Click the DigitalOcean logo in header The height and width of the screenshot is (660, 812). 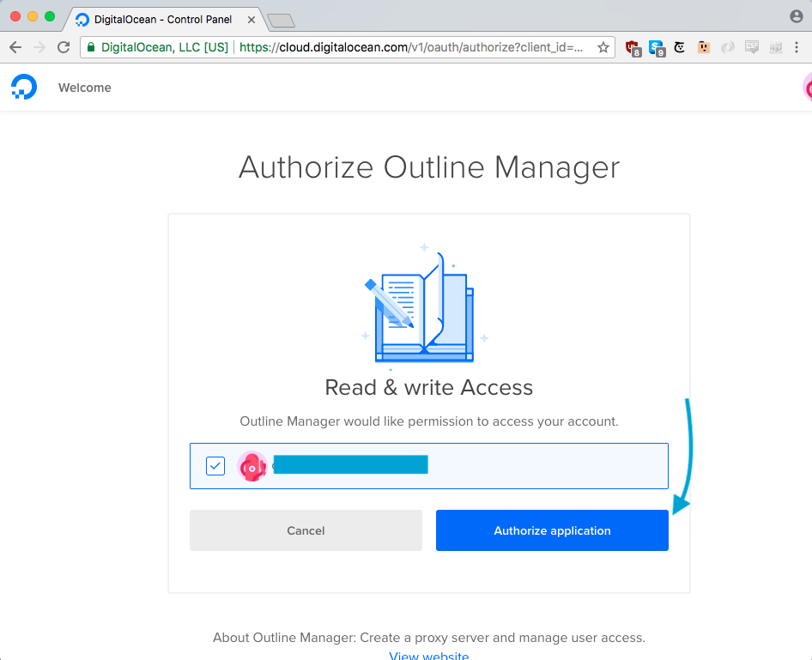coord(23,88)
